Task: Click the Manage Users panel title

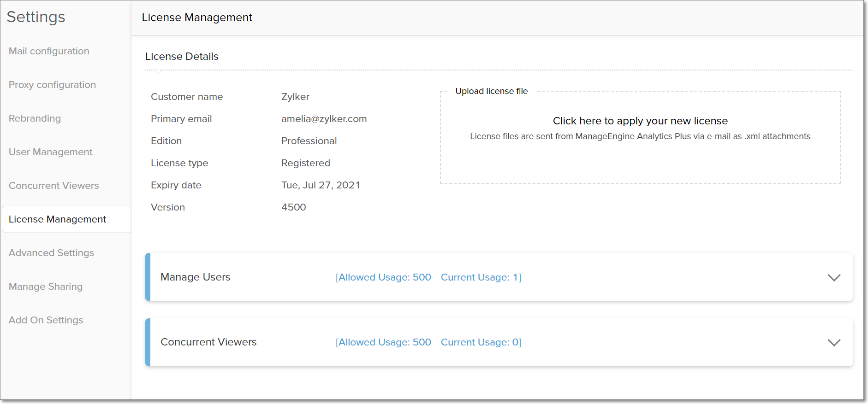Action: [x=195, y=277]
